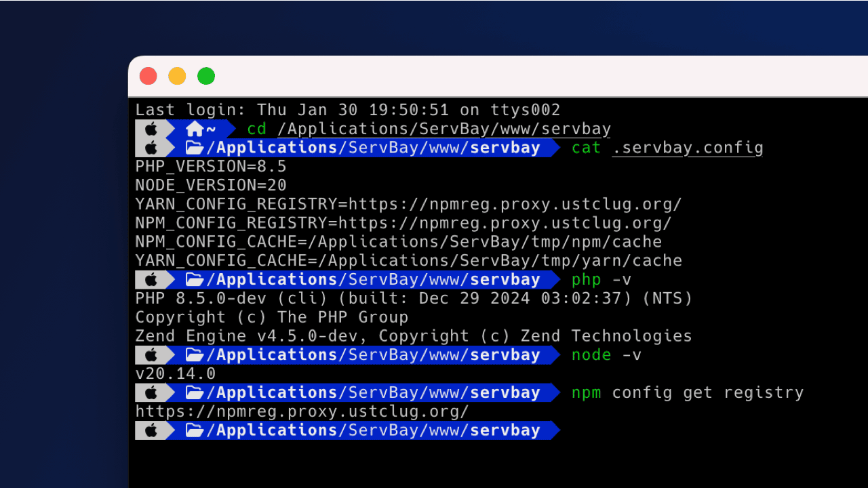Click the green 'cd' command
This screenshot has height=488, width=868.
point(257,129)
